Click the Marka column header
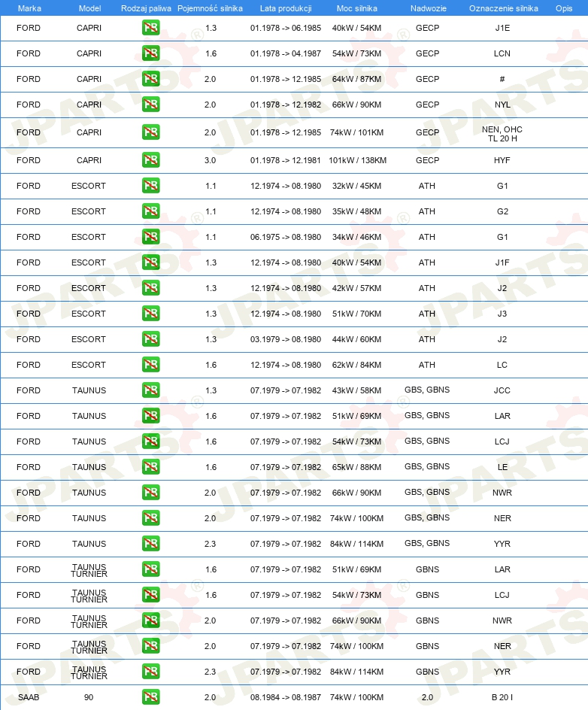The height and width of the screenshot is (710, 588). [29, 8]
